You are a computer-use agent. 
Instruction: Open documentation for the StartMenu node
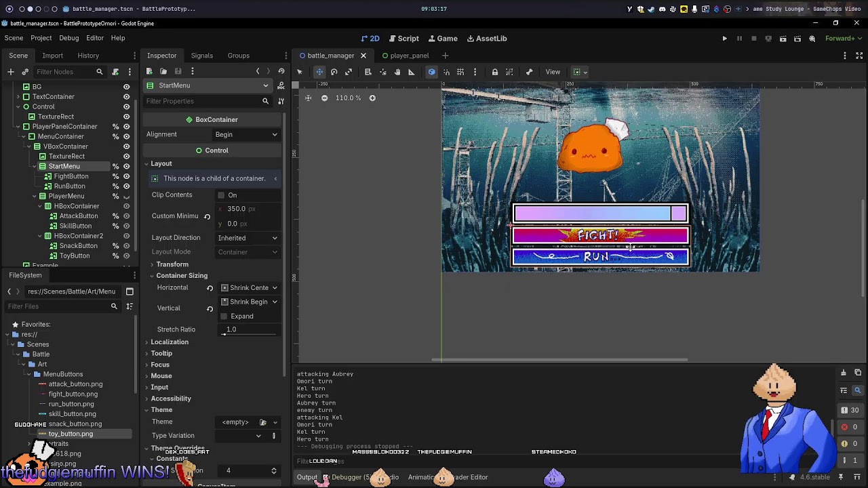click(x=281, y=85)
